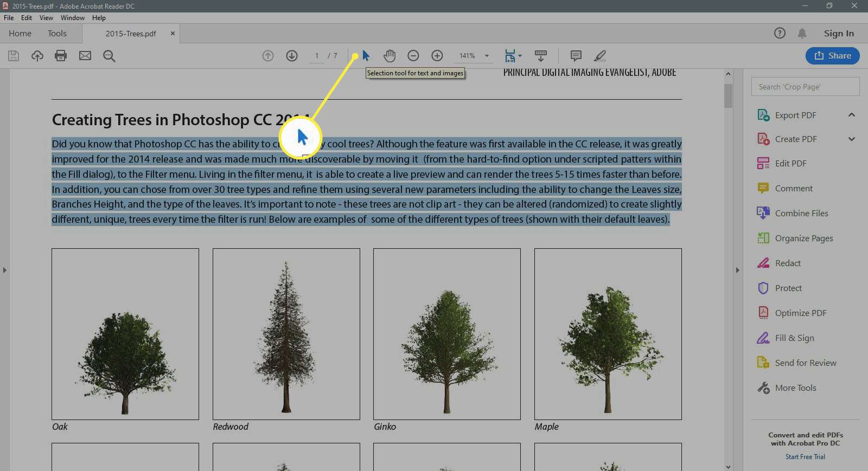
Task: Open the Window menu
Action: click(73, 18)
